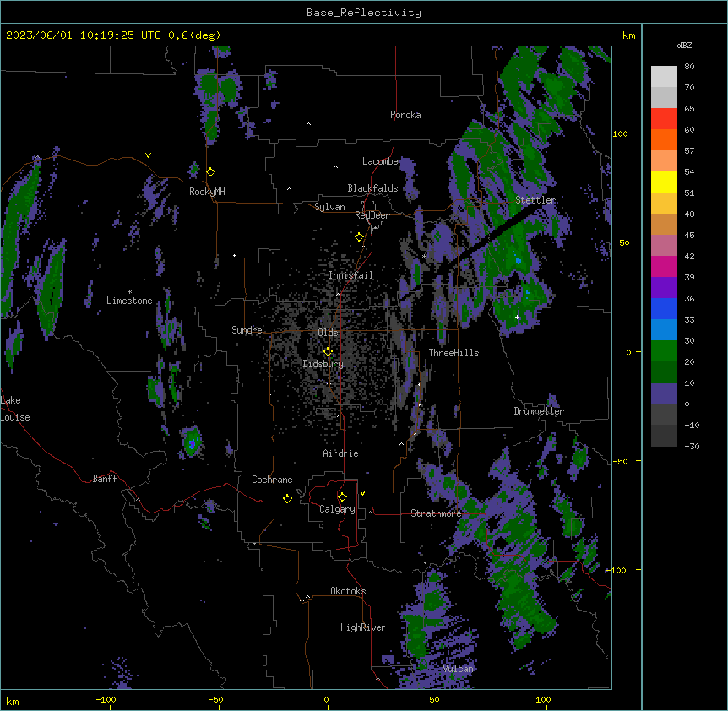Click the HighRiver town label
The width and height of the screenshot is (728, 711).
(363, 627)
